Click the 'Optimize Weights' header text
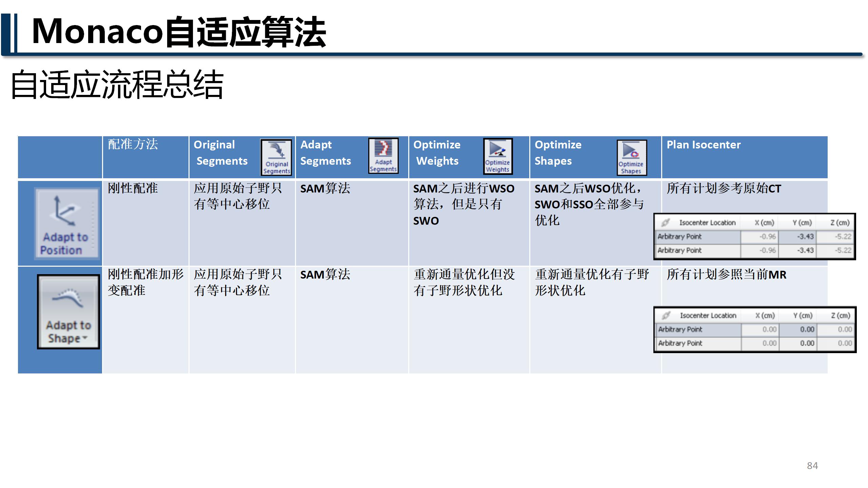This screenshot has width=868, height=488. (437, 153)
